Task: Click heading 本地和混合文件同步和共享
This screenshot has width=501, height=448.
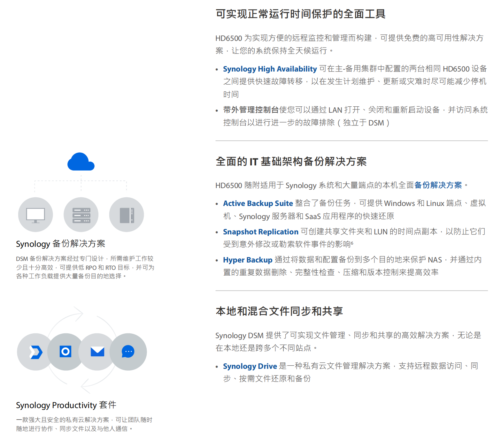Action: coord(279,311)
